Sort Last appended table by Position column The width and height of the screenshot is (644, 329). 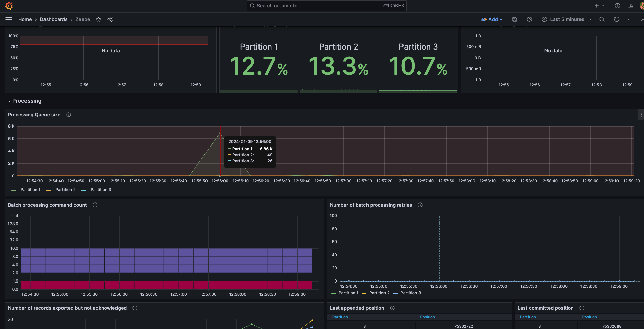pyautogui.click(x=427, y=317)
